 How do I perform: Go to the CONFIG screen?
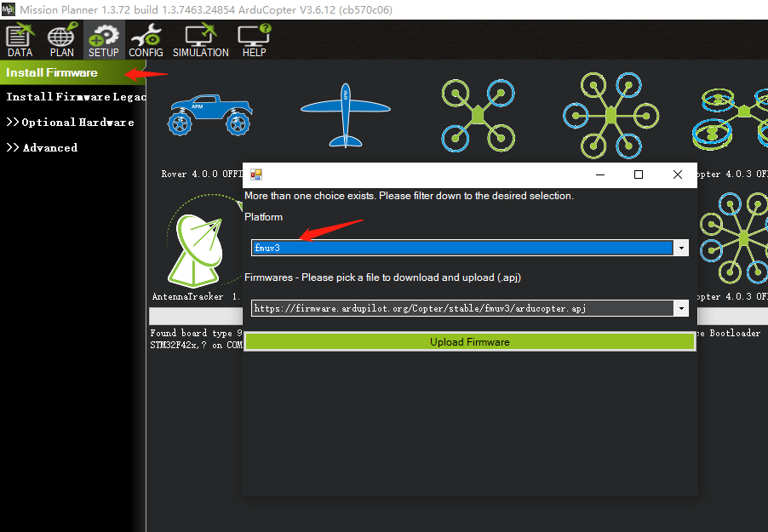click(146, 40)
